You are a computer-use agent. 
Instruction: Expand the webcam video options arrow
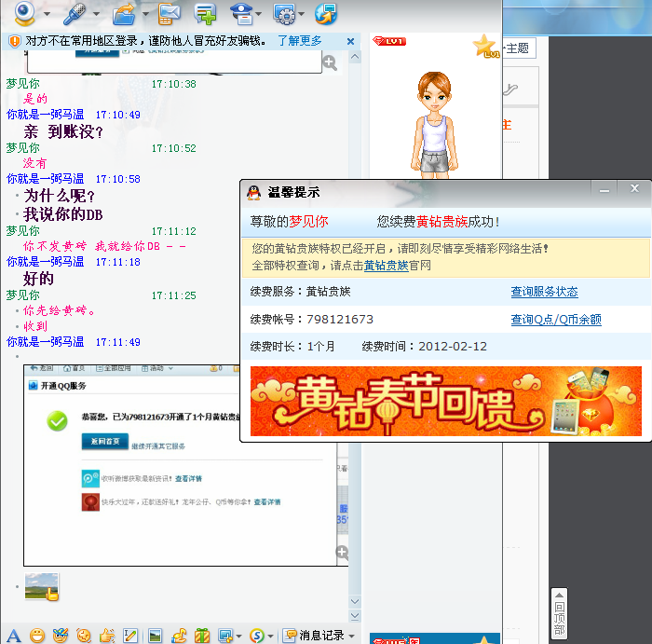[x=47, y=14]
